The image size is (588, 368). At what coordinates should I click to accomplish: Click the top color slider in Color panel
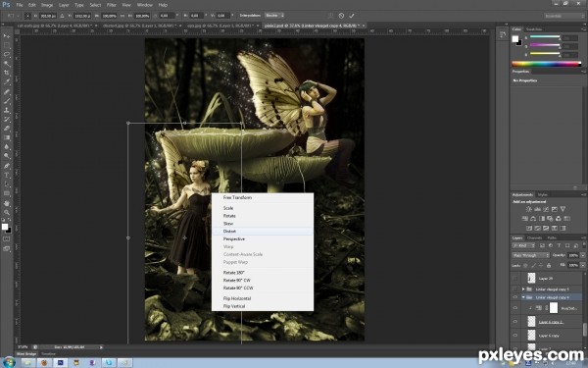coord(545,37)
